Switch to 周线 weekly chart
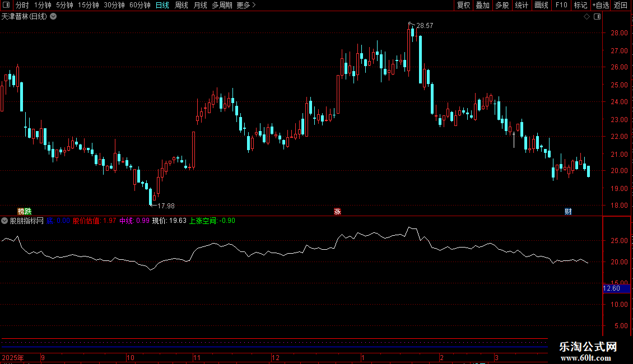 click(181, 5)
